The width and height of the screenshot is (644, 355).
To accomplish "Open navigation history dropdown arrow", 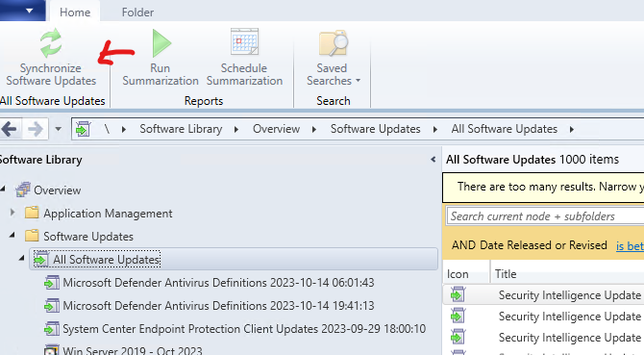I will click(x=59, y=130).
